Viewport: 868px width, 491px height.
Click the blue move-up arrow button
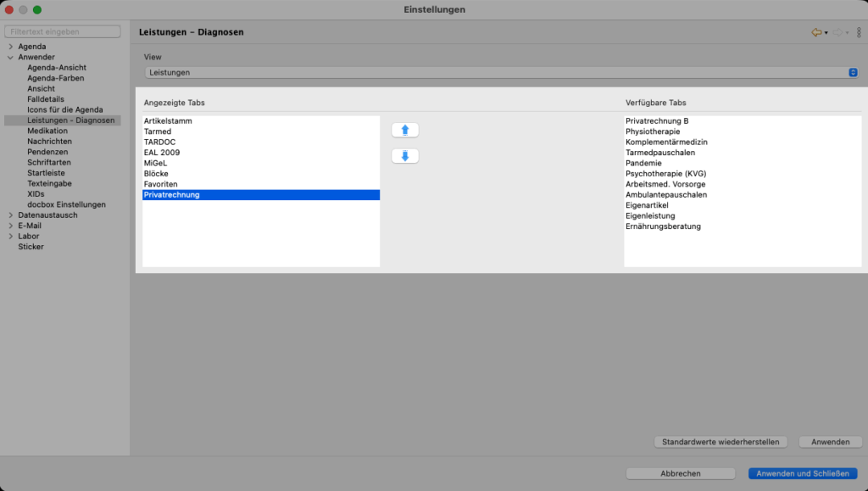coord(404,130)
